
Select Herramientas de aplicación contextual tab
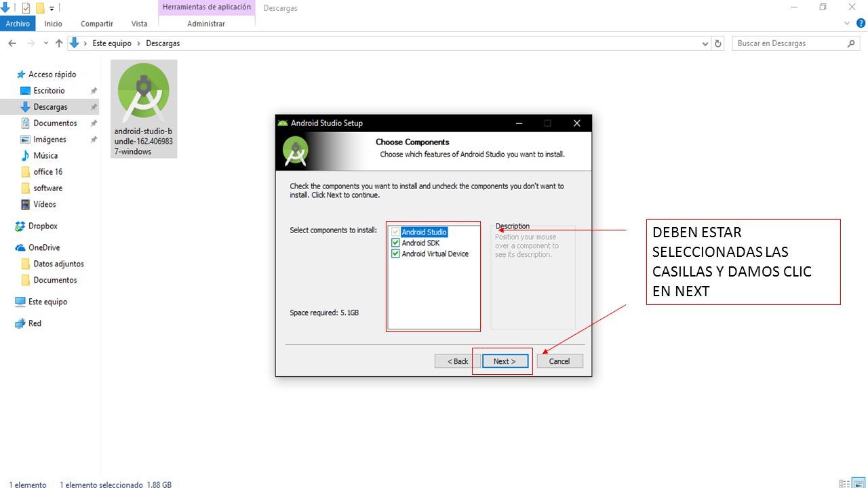[206, 7]
